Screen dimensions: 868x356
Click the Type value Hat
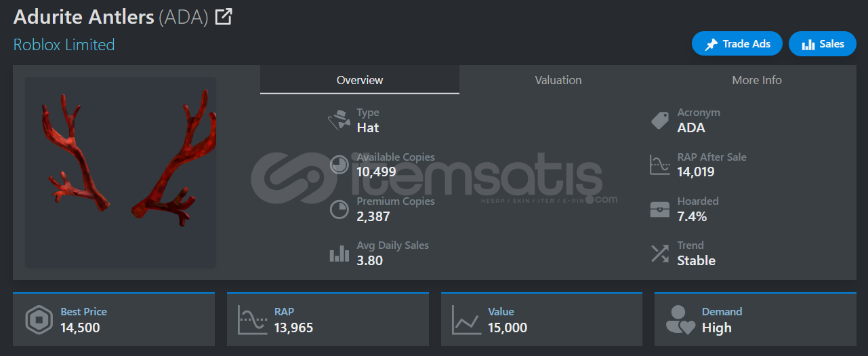point(368,127)
